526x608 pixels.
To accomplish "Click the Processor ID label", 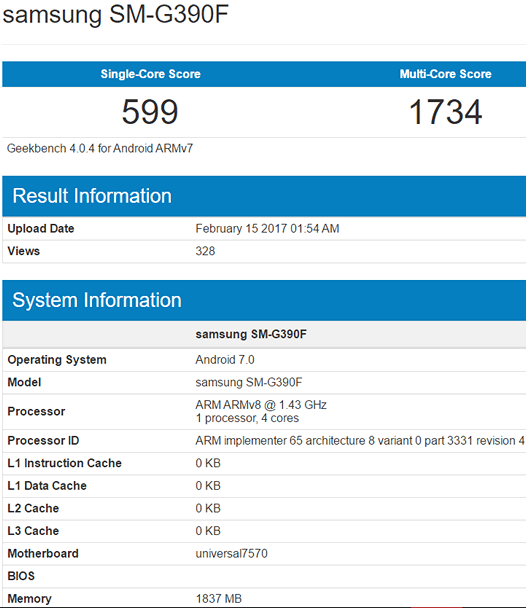I will (x=43, y=440).
